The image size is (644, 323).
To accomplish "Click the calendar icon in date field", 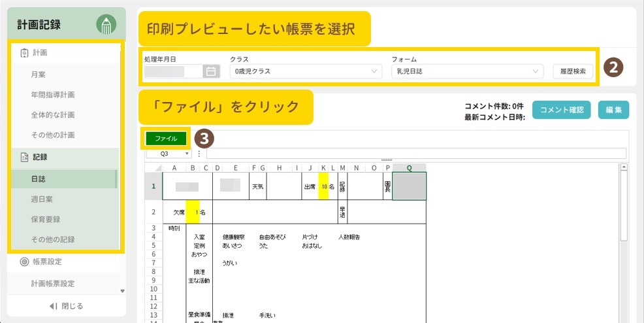I will tap(210, 71).
